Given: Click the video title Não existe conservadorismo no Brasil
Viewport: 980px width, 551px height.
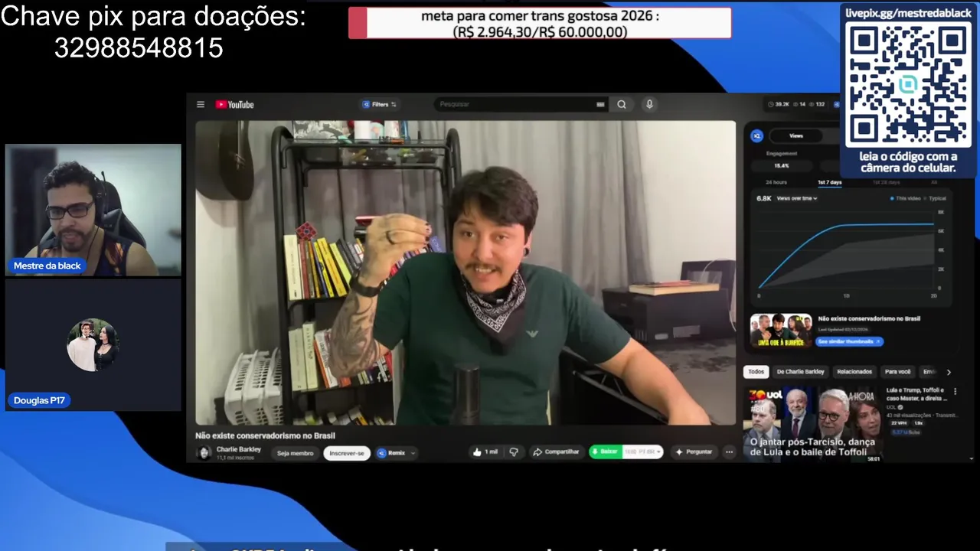Looking at the screenshot, I should coord(265,435).
